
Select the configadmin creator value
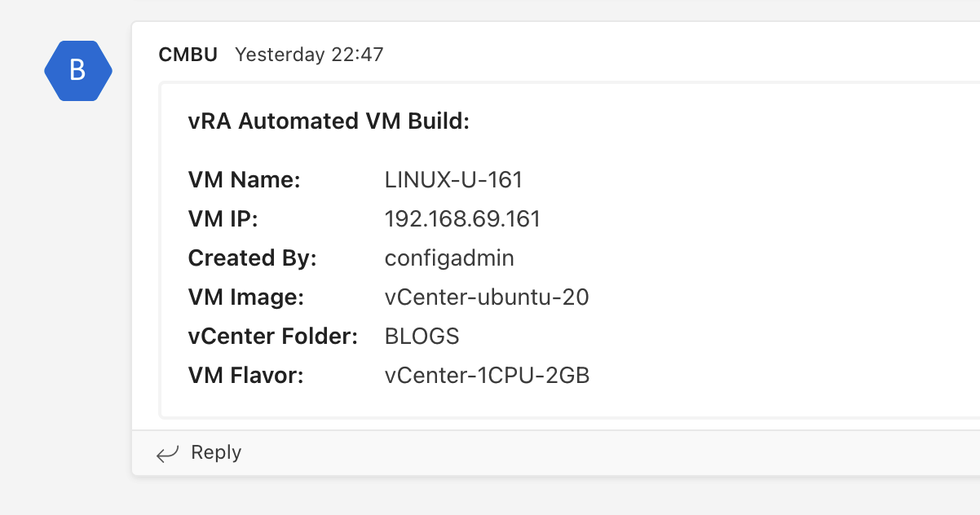point(449,258)
